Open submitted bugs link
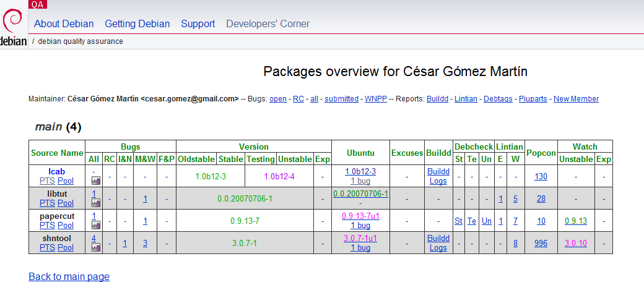Screen dimensions: 644x285 (x=341, y=99)
